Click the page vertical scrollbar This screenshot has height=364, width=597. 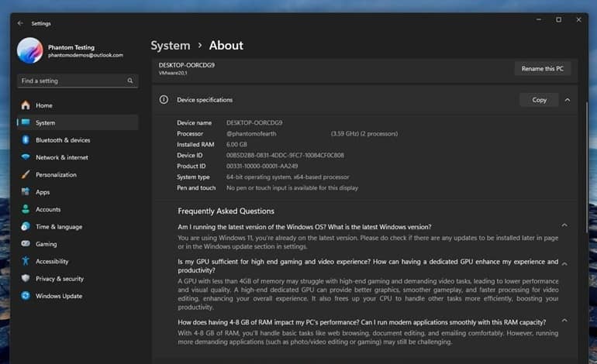click(587, 167)
